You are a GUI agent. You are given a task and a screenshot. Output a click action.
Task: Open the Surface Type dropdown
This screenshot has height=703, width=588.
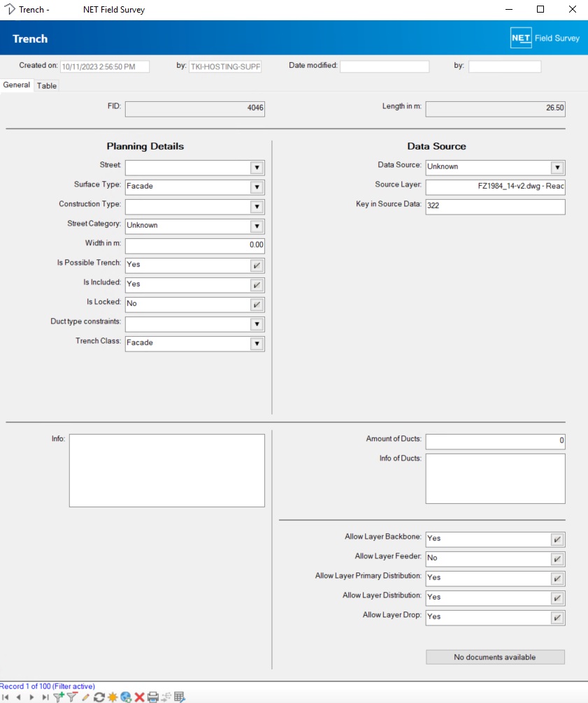[257, 187]
